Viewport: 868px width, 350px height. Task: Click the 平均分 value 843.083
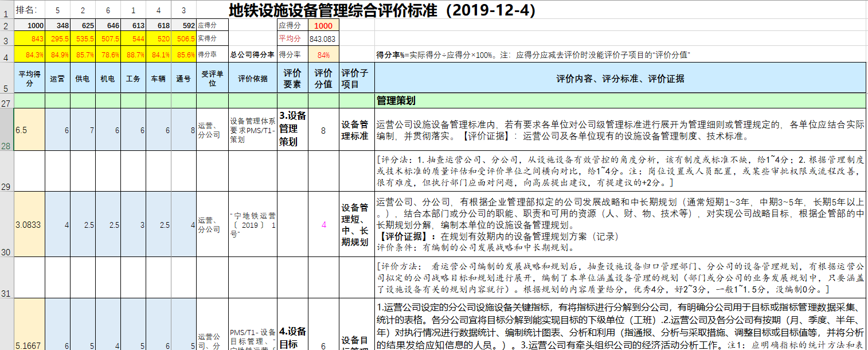(323, 39)
